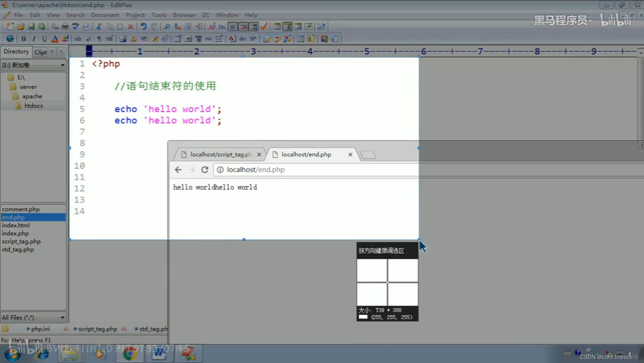The width and height of the screenshot is (644, 363).
Task: Toggle paragraph mark display
Action: [x=98, y=39]
